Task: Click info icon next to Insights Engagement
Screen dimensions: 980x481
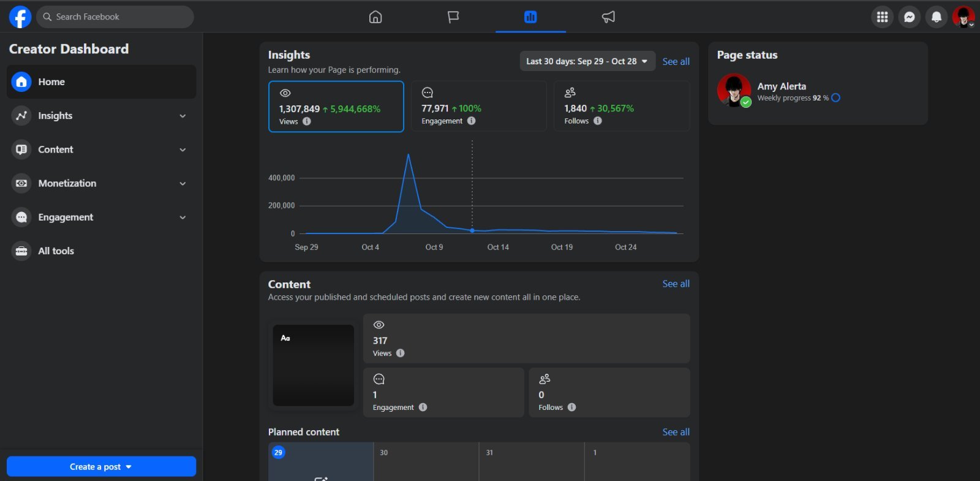Action: point(472,121)
